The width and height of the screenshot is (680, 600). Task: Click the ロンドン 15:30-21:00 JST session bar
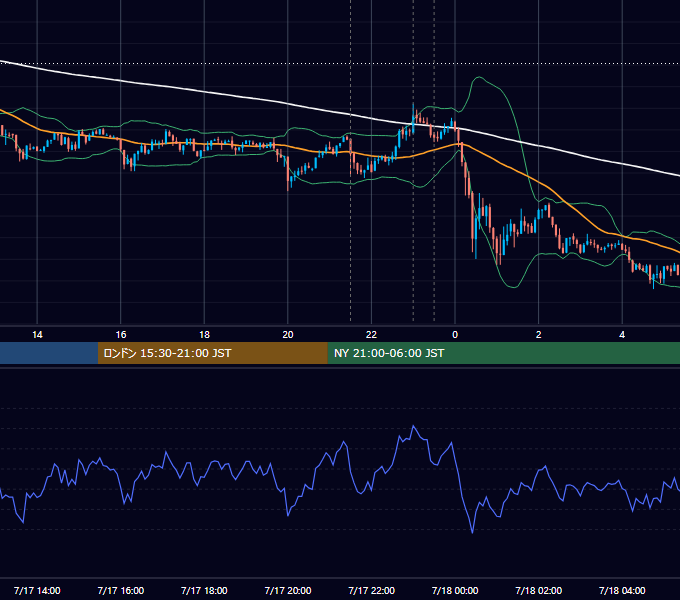tap(212, 353)
